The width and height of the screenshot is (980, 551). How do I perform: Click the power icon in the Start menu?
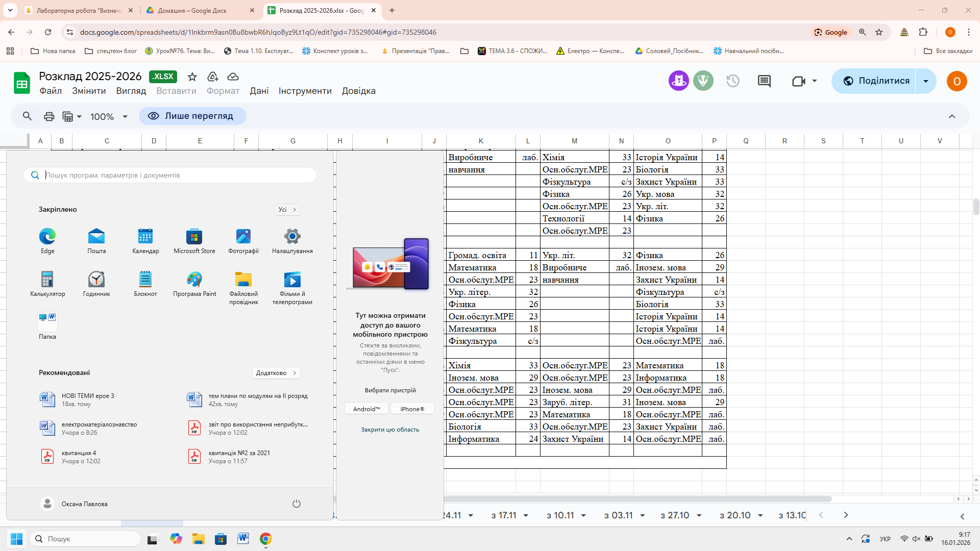pos(296,504)
